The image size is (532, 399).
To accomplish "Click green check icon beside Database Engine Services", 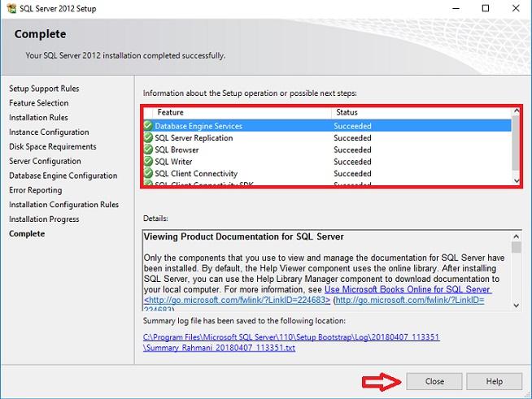I will [148, 126].
